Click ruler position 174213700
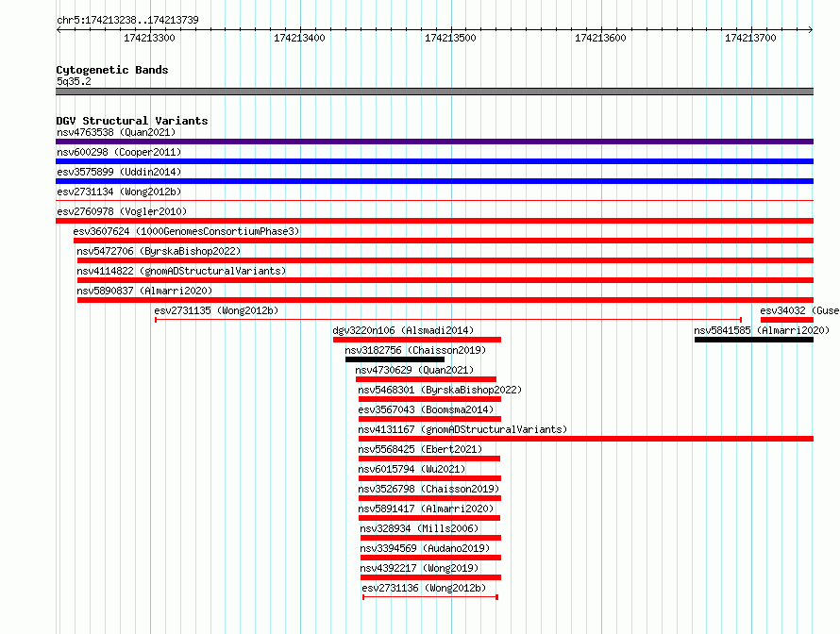Screen dimensions: 840x634 [x=750, y=38]
